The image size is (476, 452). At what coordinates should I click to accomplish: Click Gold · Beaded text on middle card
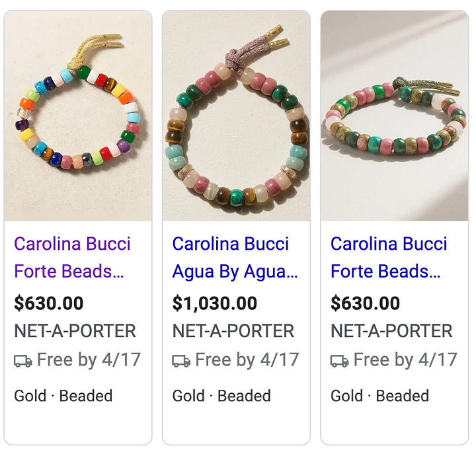click(x=221, y=396)
